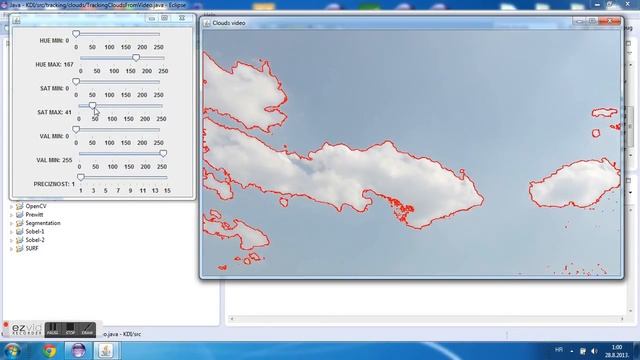Click the VAL MIN slider thumb at 0
This screenshot has width=640, height=360.
point(76,130)
